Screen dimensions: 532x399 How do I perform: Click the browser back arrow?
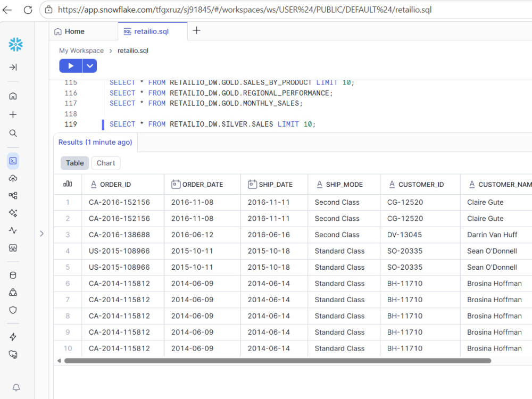click(x=7, y=10)
